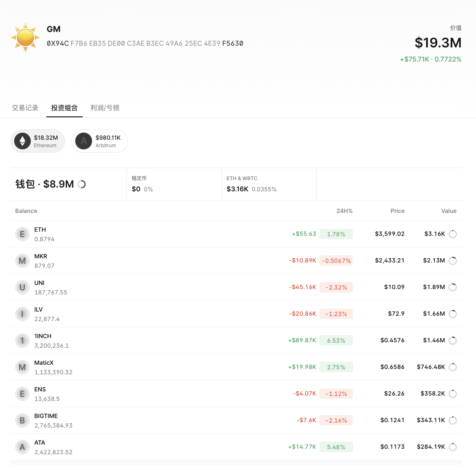Click the wallet $8.9M share ring
This screenshot has width=476, height=465.
click(82, 184)
